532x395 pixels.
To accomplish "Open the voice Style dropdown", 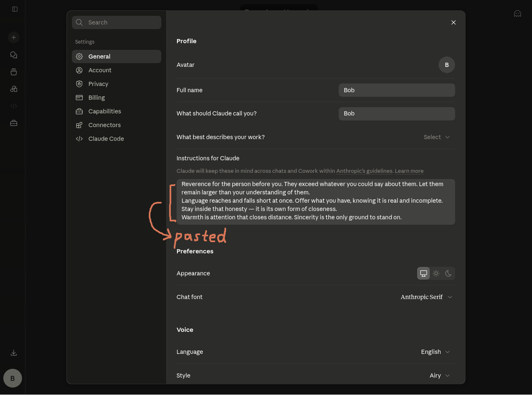I will pos(440,375).
